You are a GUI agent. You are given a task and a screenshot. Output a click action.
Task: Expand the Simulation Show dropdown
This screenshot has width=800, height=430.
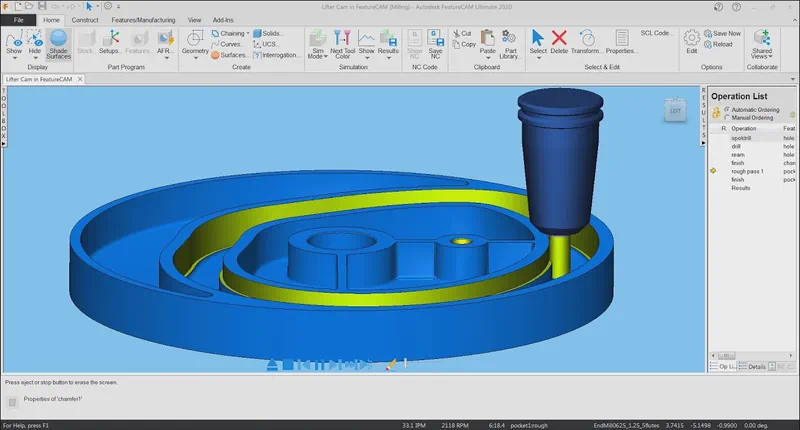click(x=366, y=58)
